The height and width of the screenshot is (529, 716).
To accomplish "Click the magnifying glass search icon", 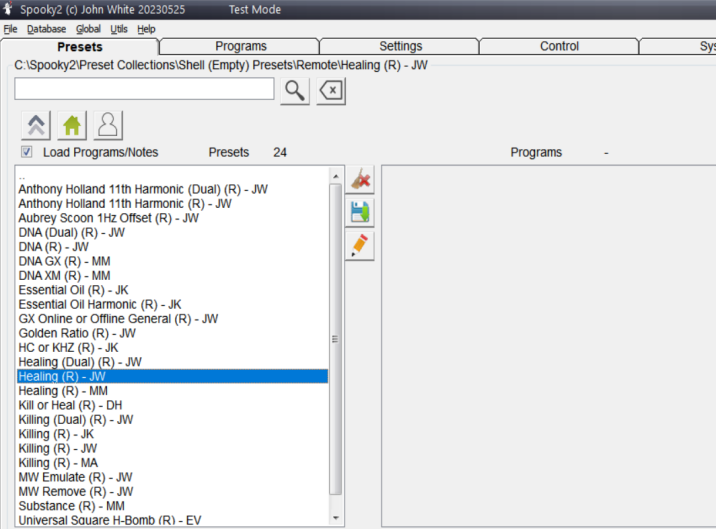I will click(295, 90).
